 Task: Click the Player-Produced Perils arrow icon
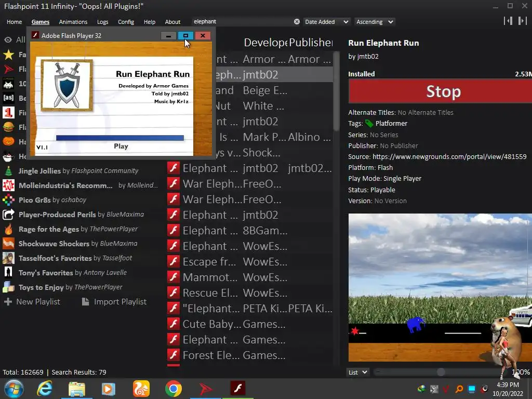[x=8, y=215]
